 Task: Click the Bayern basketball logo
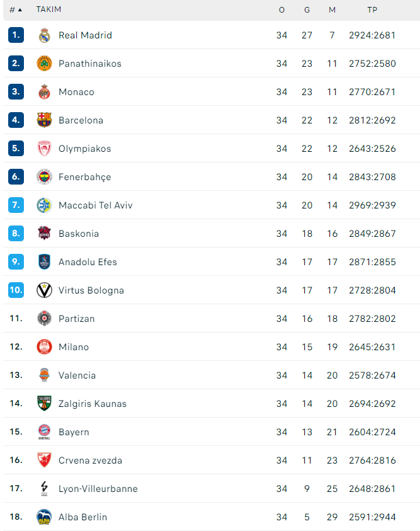(44, 431)
